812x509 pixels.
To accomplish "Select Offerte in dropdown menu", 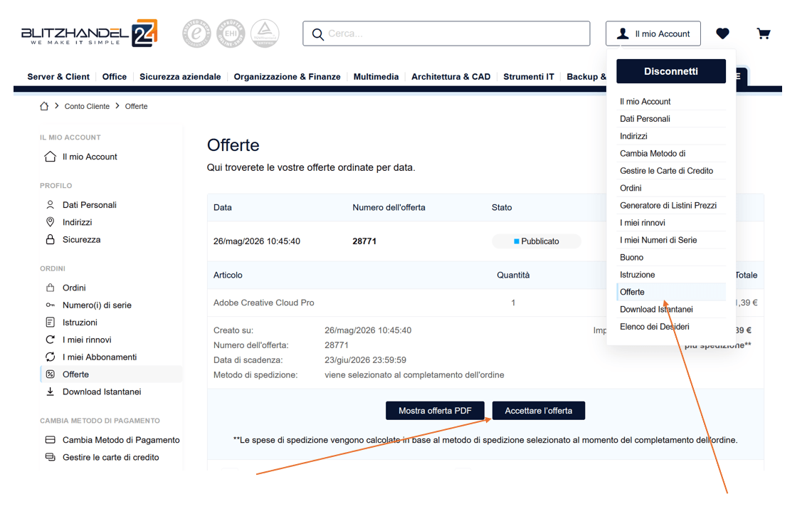I will pyautogui.click(x=671, y=292).
